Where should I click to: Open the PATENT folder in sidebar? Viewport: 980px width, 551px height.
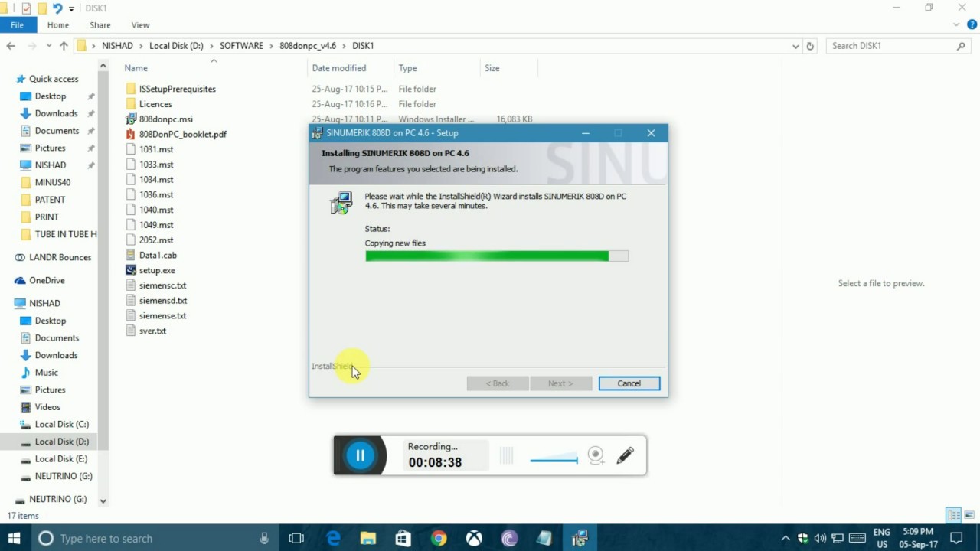tap(50, 200)
